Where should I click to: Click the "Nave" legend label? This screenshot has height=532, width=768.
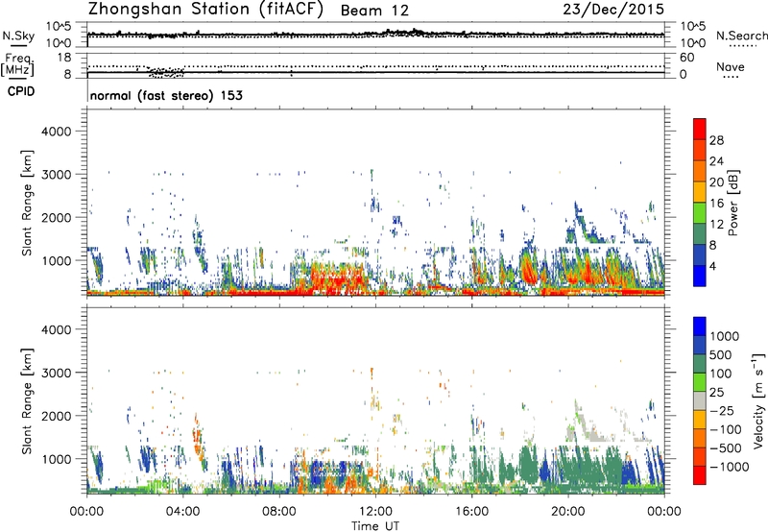tap(731, 66)
